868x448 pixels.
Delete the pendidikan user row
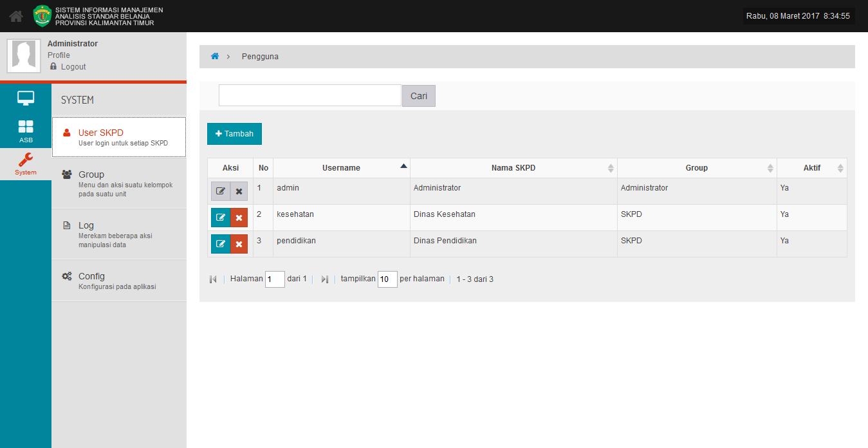pyautogui.click(x=239, y=244)
